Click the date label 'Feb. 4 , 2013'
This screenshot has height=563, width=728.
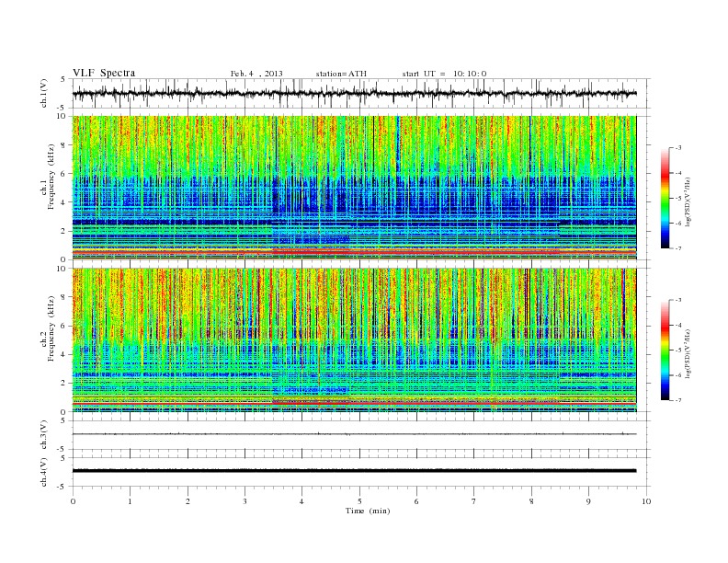tap(256, 74)
